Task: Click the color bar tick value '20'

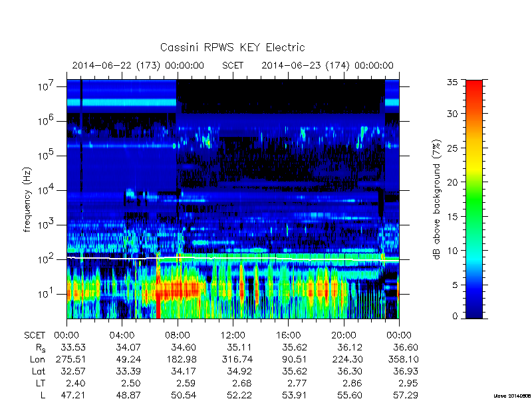Action: 452,182
